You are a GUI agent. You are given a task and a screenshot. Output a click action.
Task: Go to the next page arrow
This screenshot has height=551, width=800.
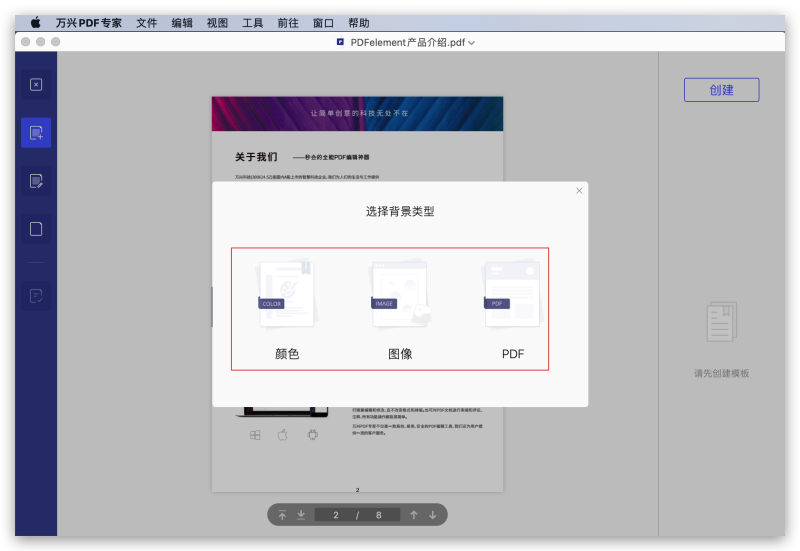433,515
